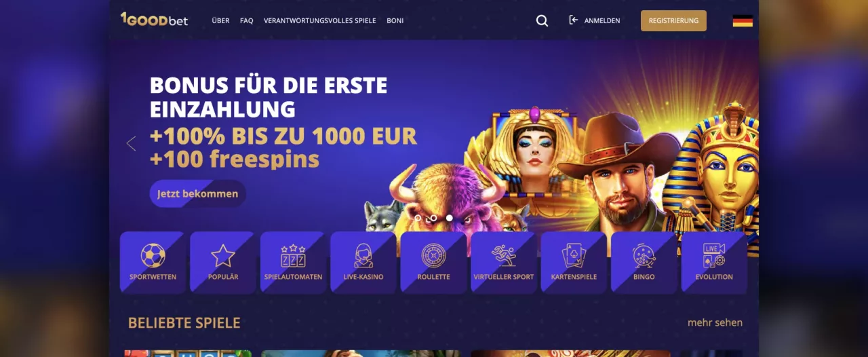This screenshot has width=868, height=357.
Task: Open the Bingo ball category
Action: 644,263
